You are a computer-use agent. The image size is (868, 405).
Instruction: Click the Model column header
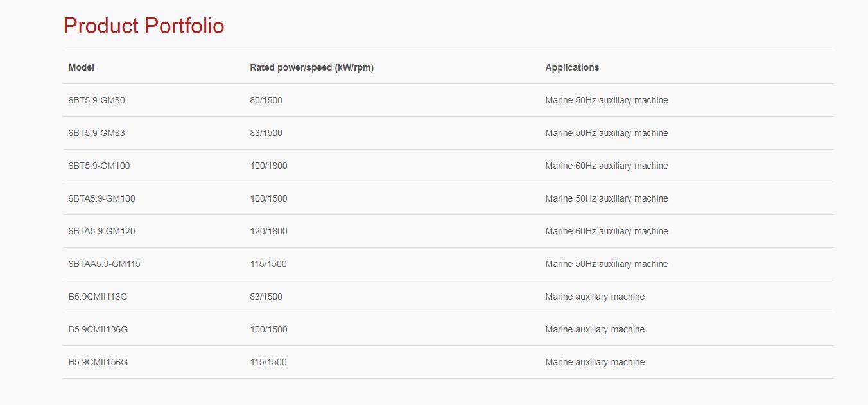[x=81, y=67]
